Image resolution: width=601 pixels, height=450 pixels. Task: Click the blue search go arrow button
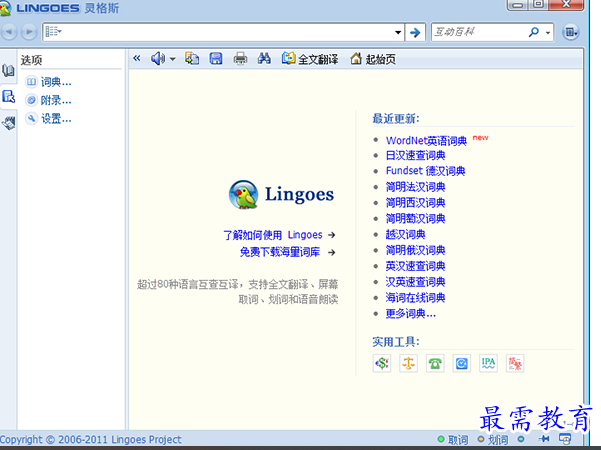tap(415, 32)
